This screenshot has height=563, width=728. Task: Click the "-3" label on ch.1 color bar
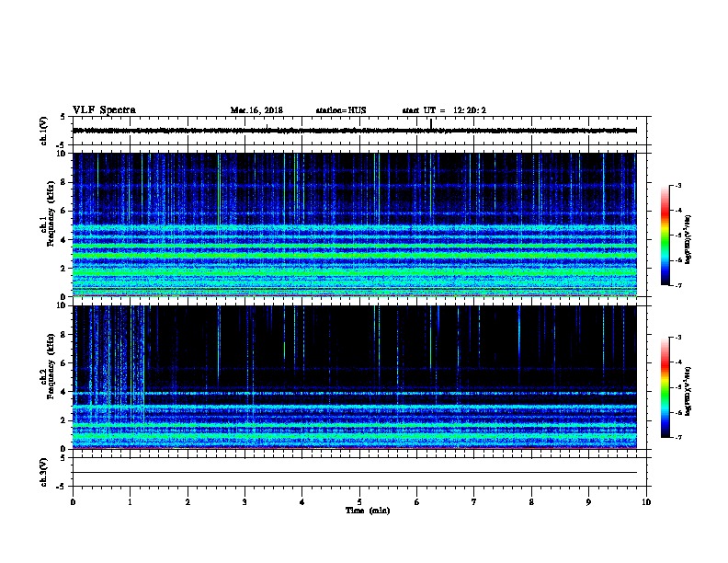coord(677,186)
